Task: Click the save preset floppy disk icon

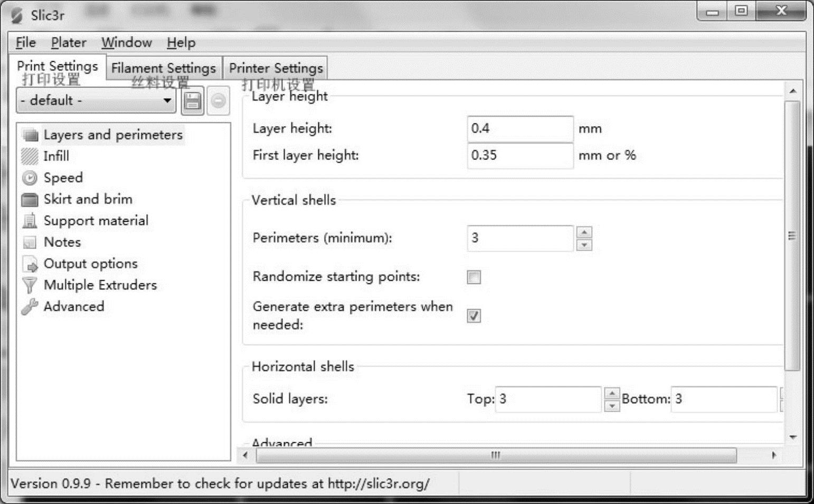Action: [x=192, y=101]
